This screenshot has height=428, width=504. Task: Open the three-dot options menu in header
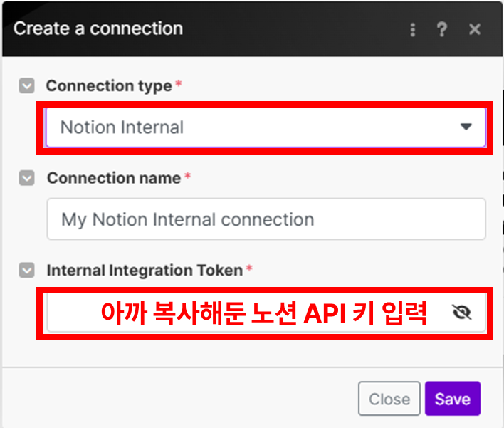(413, 30)
